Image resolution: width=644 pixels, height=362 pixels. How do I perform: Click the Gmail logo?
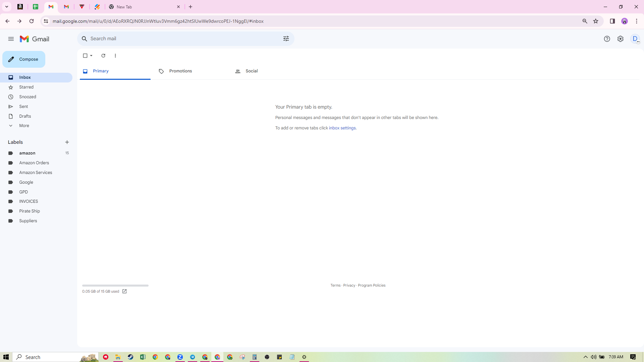pyautogui.click(x=35, y=39)
